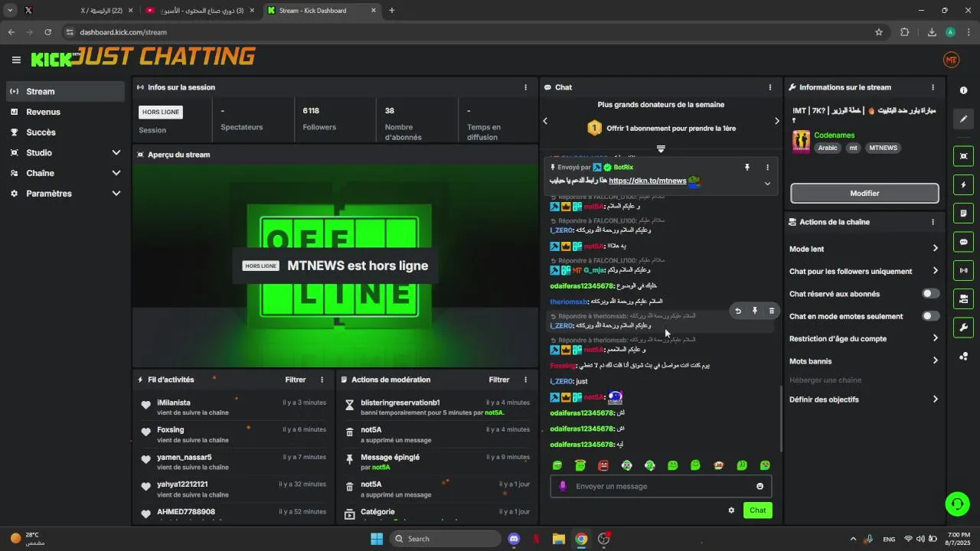This screenshot has width=980, height=551.
Task: Open Définir des objectifs arrow
Action: (935, 399)
